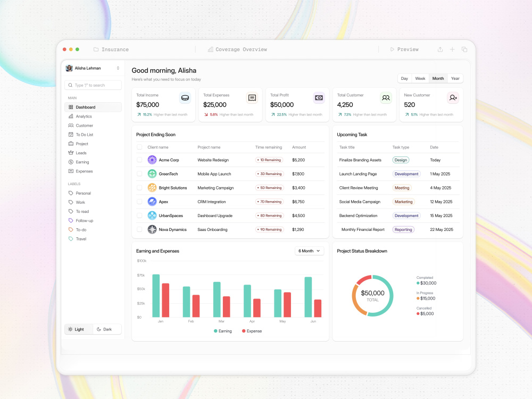Click the duplicate windows icon in title bar

[x=464, y=49]
